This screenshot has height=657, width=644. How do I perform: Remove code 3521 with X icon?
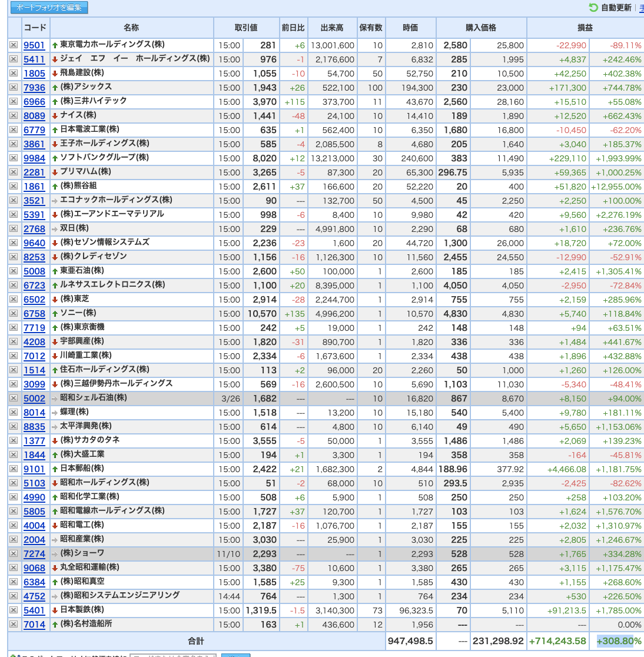[14, 200]
